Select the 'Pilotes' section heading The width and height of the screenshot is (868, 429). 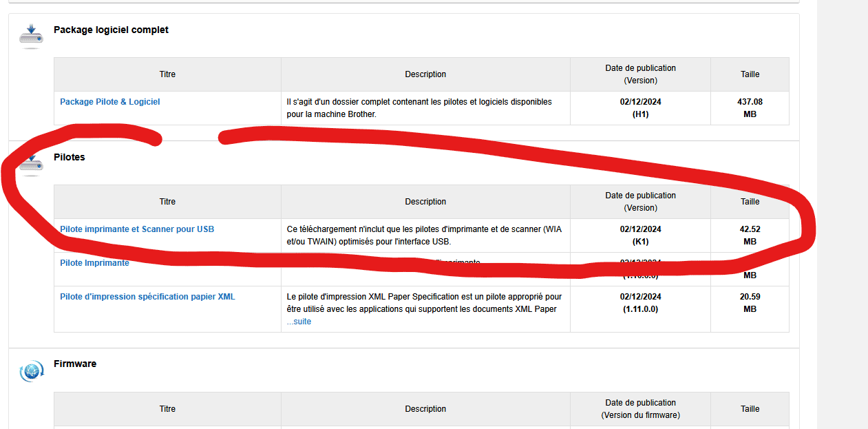point(70,157)
